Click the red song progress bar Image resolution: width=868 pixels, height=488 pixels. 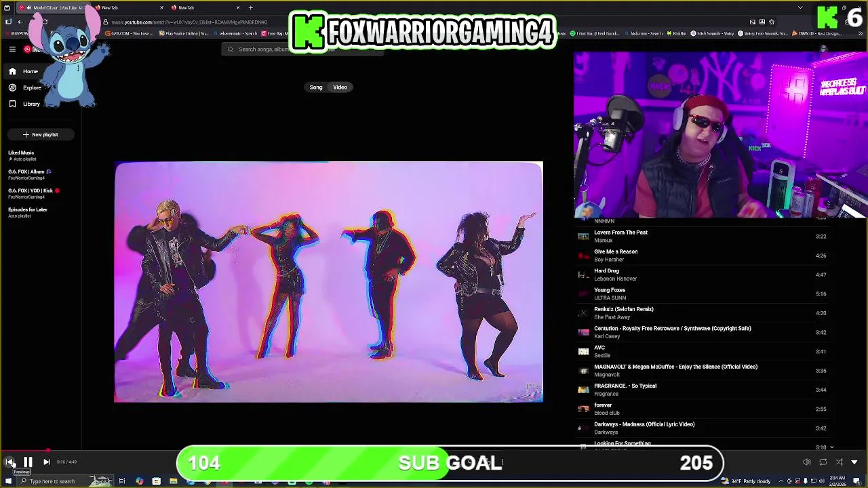pyautogui.click(x=24, y=450)
